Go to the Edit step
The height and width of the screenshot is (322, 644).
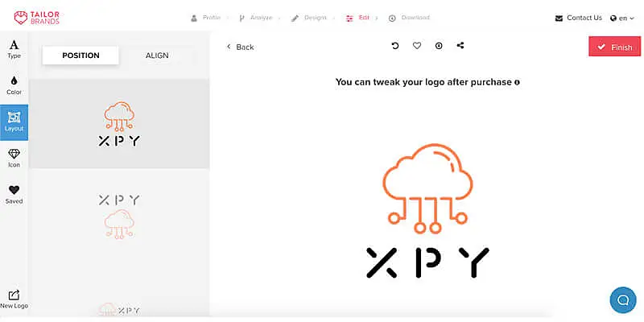[x=357, y=18]
